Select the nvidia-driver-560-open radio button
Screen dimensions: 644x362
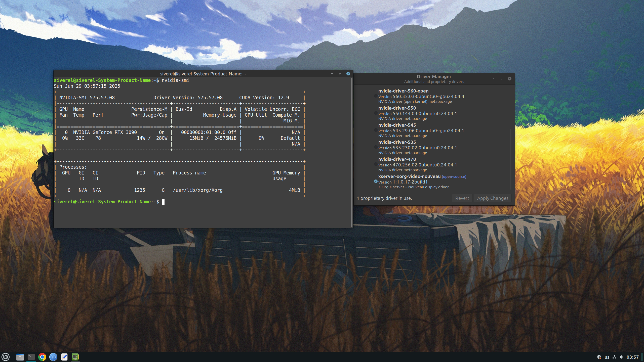click(376, 96)
